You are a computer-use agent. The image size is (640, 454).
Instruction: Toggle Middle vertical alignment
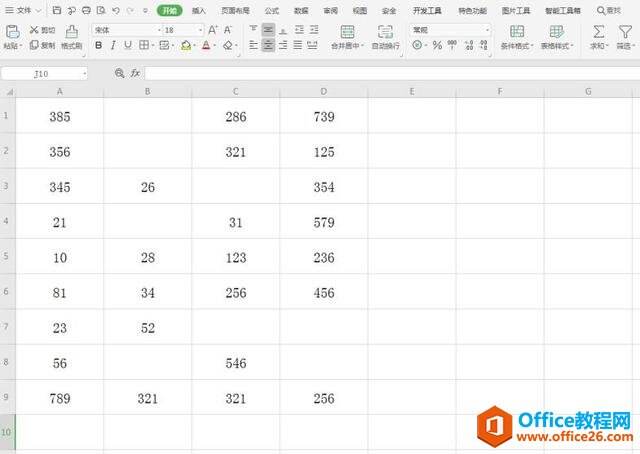tap(268, 29)
